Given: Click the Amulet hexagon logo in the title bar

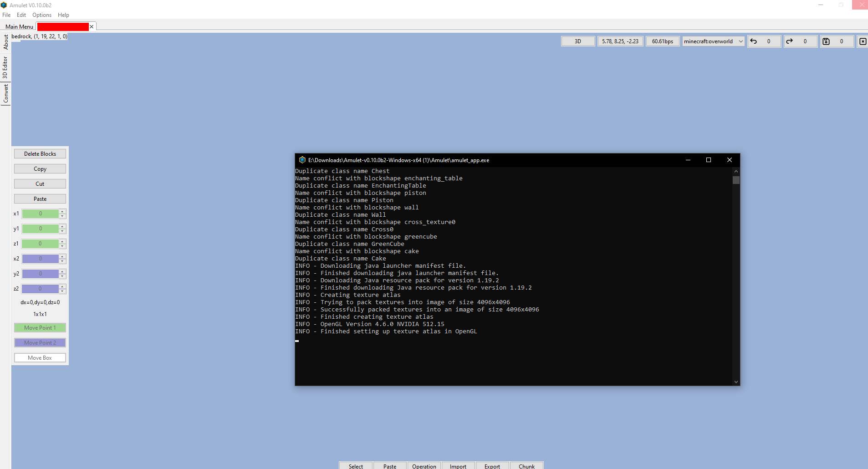Looking at the screenshot, I should (x=4, y=5).
